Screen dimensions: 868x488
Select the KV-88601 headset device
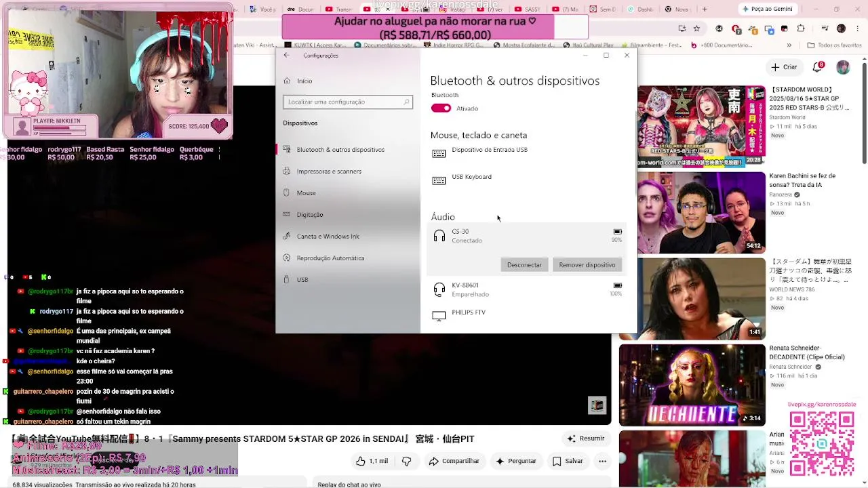click(x=526, y=289)
